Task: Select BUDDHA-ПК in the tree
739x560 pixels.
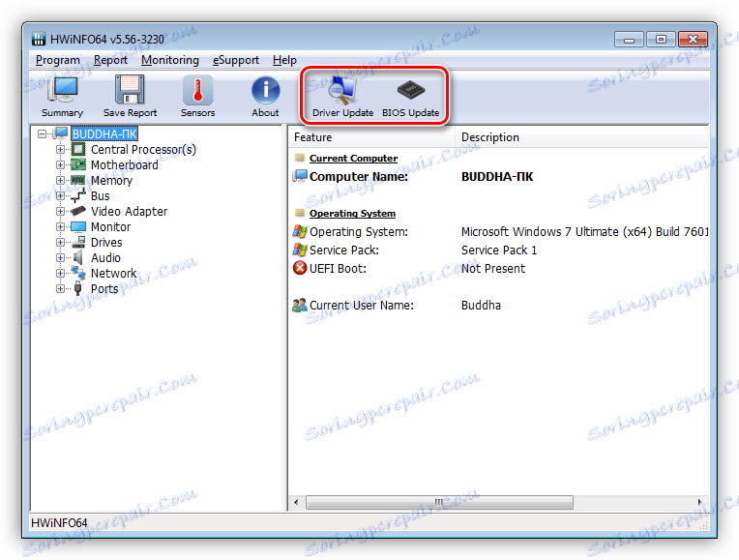Action: 104,133
